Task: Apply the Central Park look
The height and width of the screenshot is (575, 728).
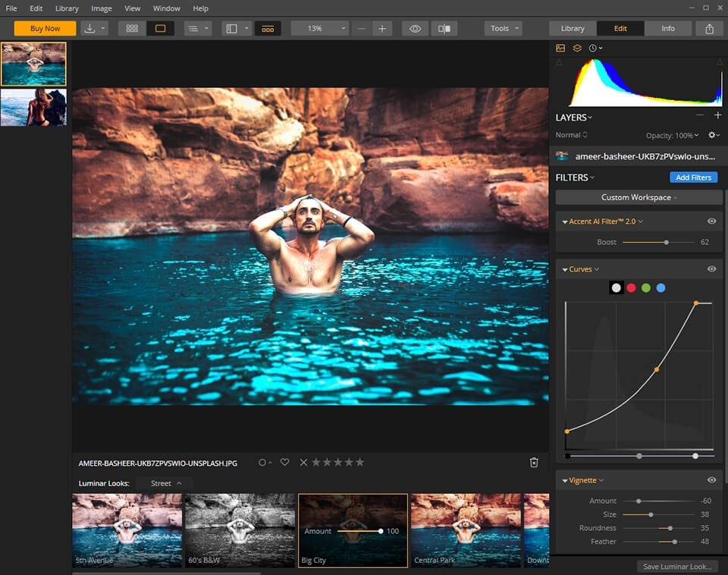Action: [465, 530]
